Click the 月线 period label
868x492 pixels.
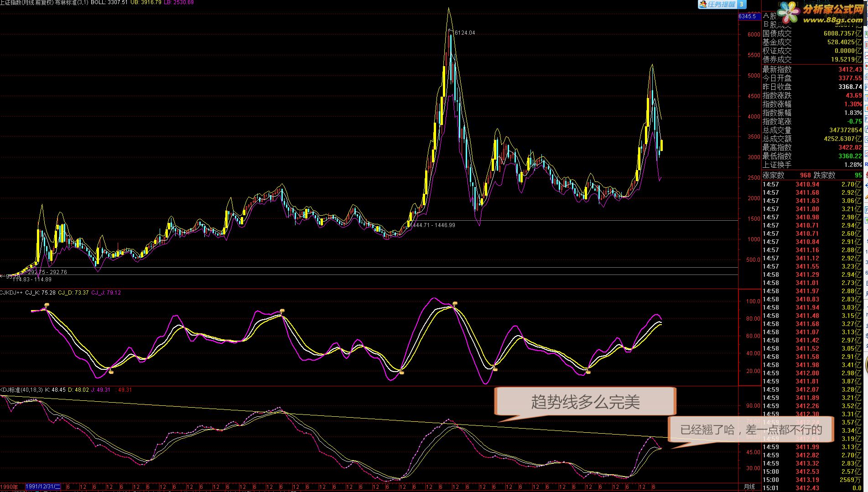pyautogui.click(x=749, y=487)
